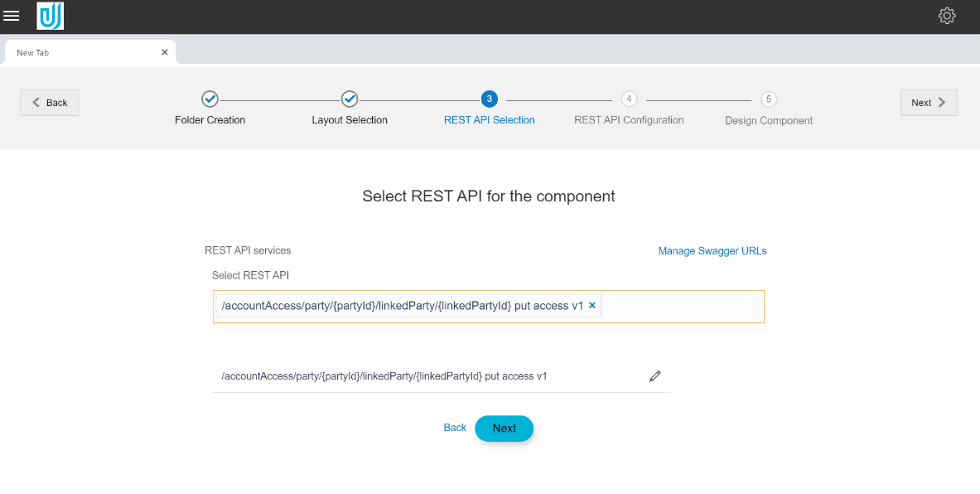Viewport: 980px width, 494px height.
Task: Open settings gear in top bar
Action: pos(947,16)
